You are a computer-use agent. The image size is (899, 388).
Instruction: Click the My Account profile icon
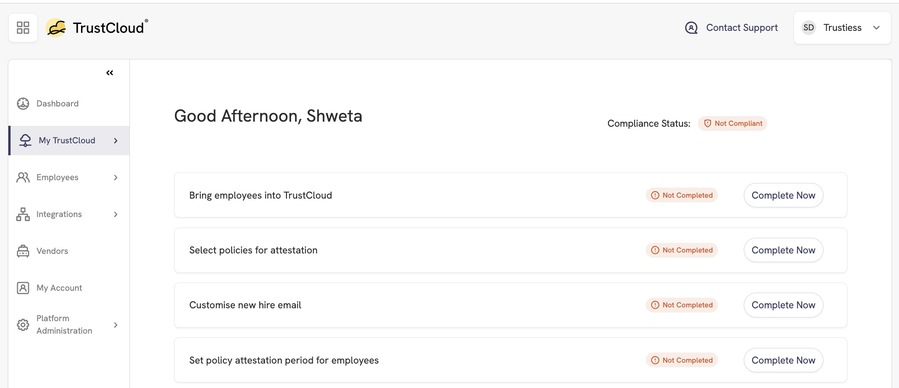coord(23,288)
